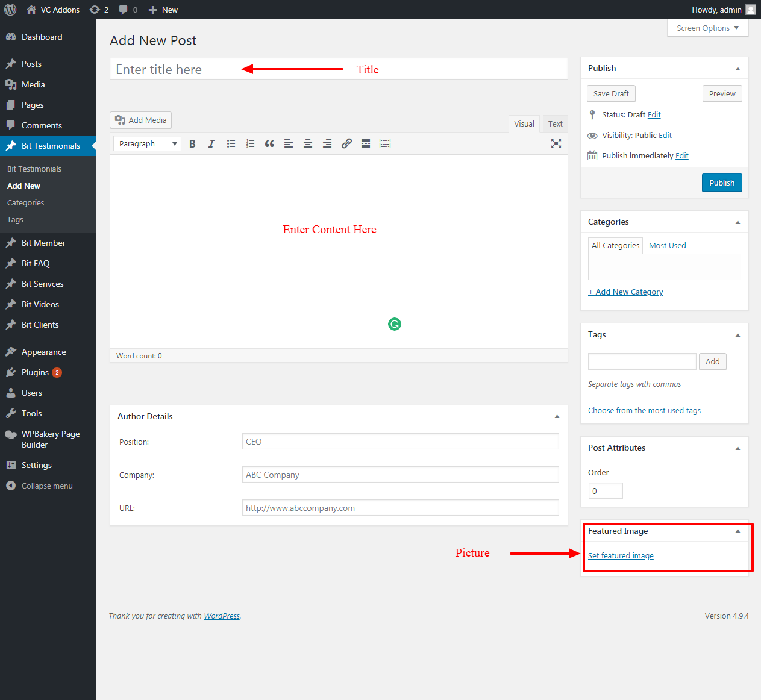This screenshot has height=700, width=761.
Task: Insert a blockquote from the toolbar
Action: [x=269, y=144]
